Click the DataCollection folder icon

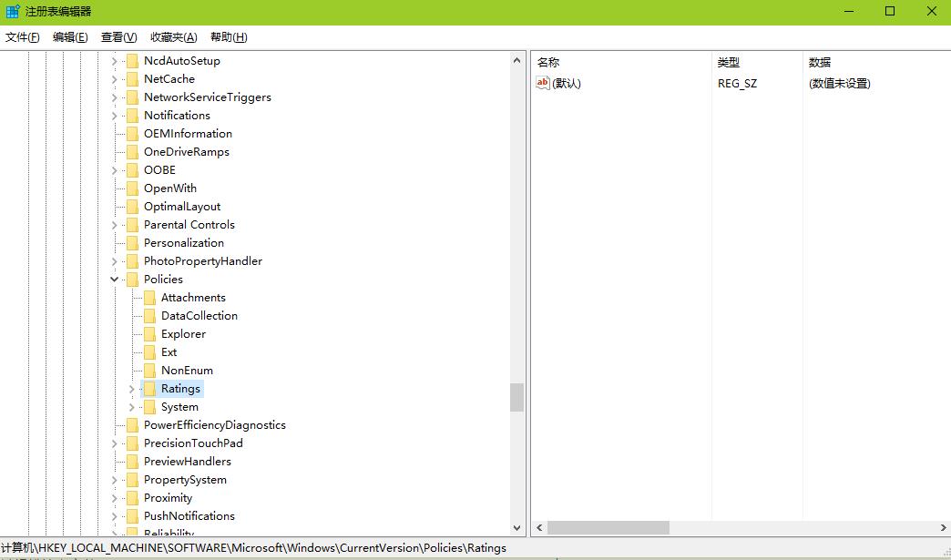[x=149, y=316]
